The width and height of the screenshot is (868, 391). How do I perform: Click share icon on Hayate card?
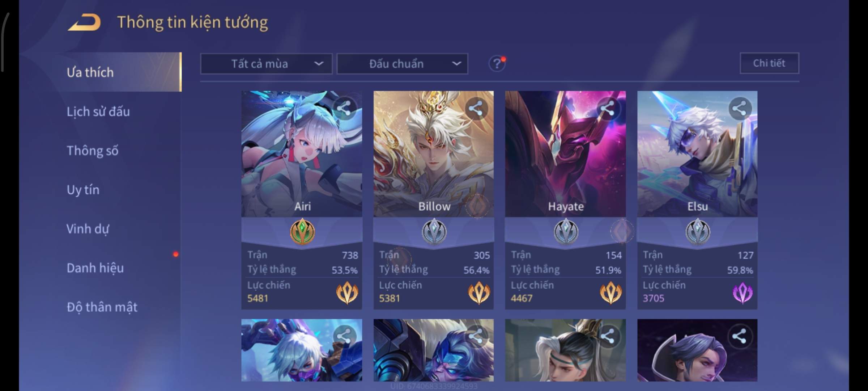(x=607, y=108)
